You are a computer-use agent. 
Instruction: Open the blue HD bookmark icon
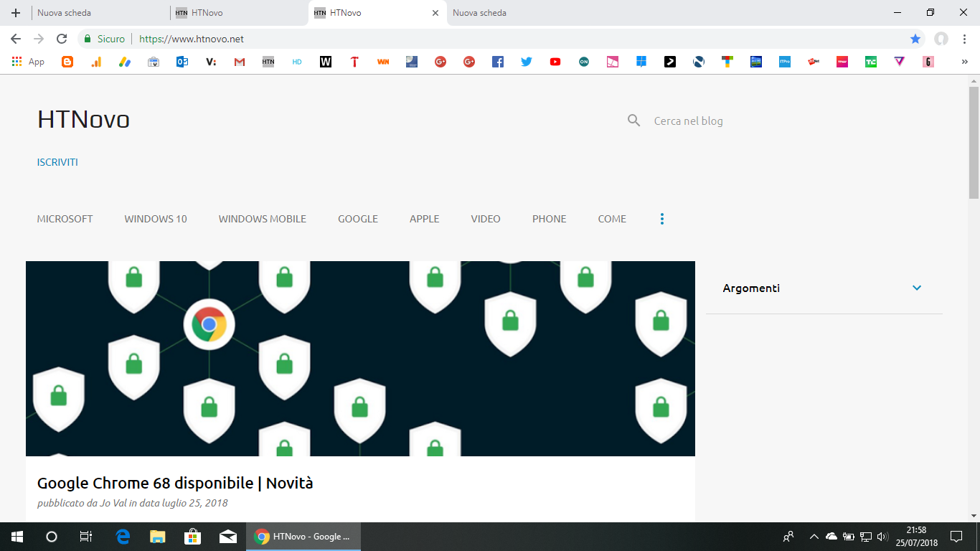297,62
